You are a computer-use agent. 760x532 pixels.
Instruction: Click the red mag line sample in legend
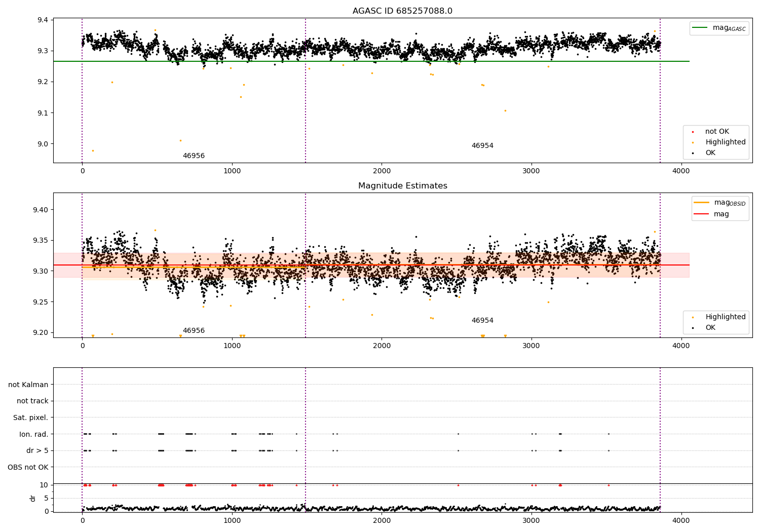[x=701, y=214]
